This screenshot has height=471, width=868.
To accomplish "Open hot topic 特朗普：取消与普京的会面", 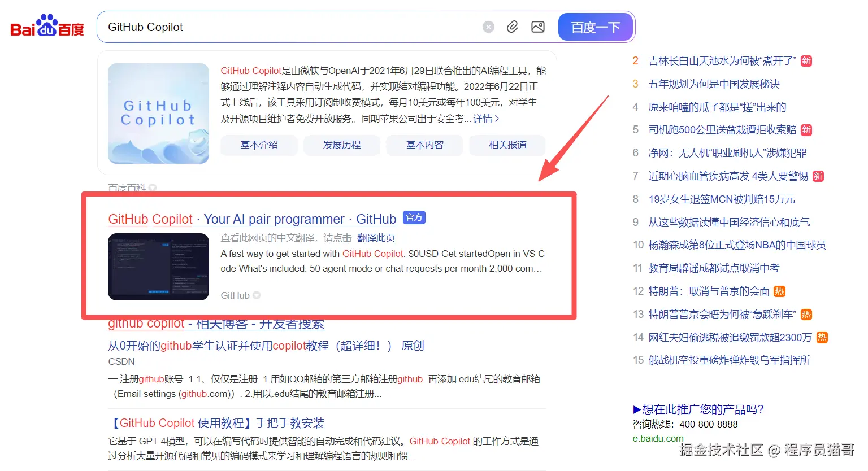I will (x=709, y=291).
